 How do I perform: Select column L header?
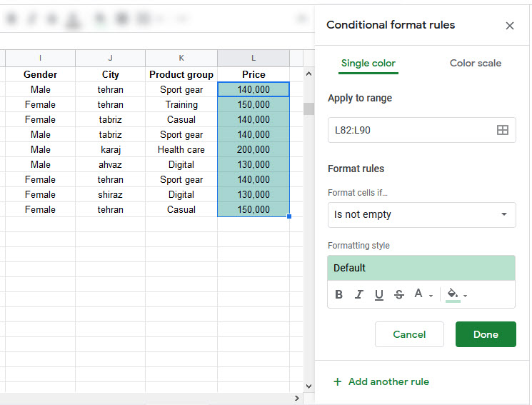click(254, 58)
